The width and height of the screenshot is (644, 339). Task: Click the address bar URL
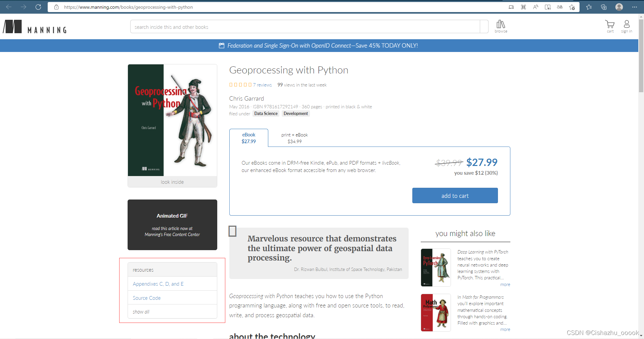point(128,7)
